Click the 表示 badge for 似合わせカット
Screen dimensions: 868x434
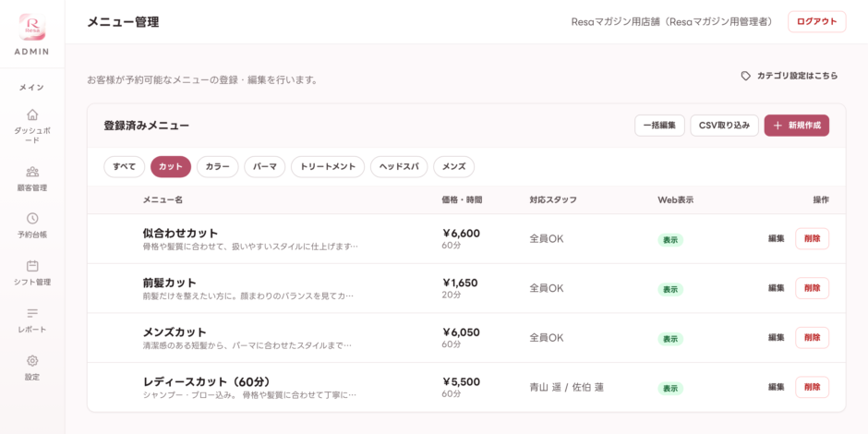tap(670, 240)
